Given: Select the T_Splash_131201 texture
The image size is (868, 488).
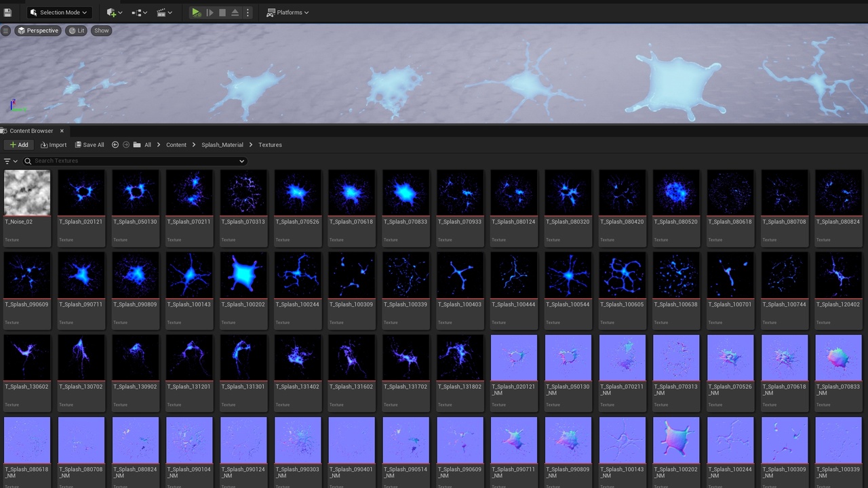Looking at the screenshot, I should (x=189, y=357).
